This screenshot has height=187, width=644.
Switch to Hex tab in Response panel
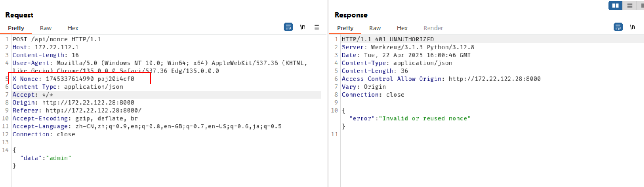point(402,28)
